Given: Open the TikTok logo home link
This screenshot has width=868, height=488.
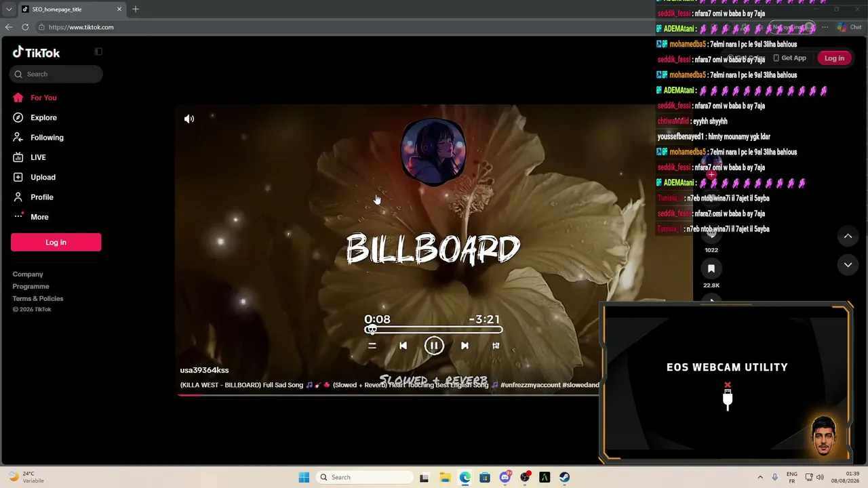Looking at the screenshot, I should coord(37,52).
